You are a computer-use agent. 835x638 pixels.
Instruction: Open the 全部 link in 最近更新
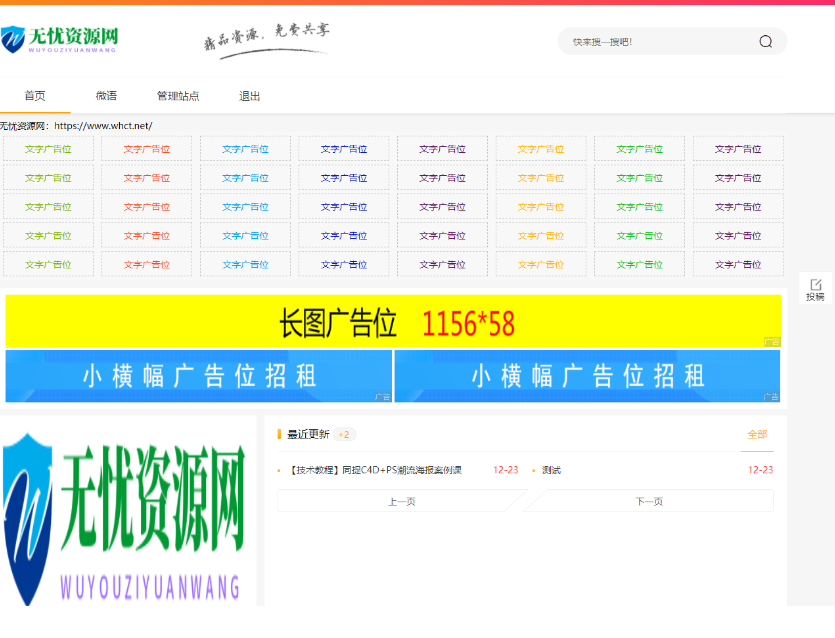(757, 434)
